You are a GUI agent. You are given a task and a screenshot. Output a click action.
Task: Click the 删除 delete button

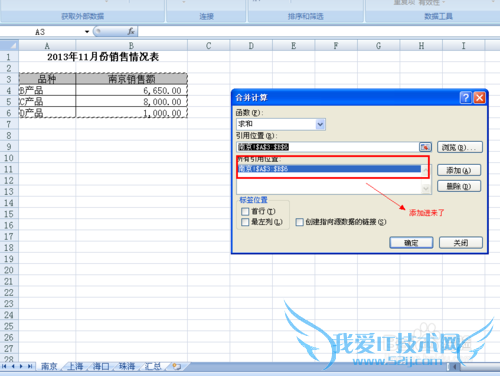(x=459, y=186)
